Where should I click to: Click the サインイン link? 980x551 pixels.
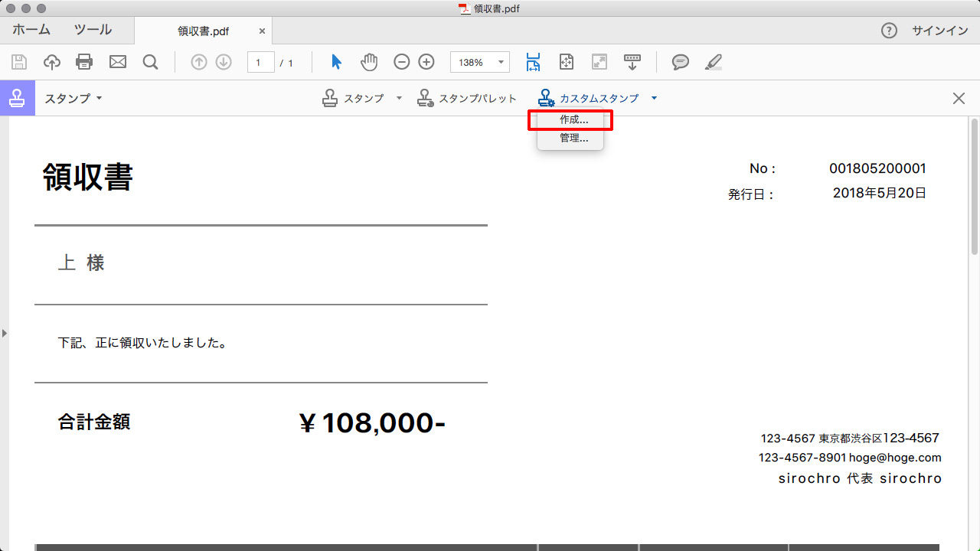939,31
